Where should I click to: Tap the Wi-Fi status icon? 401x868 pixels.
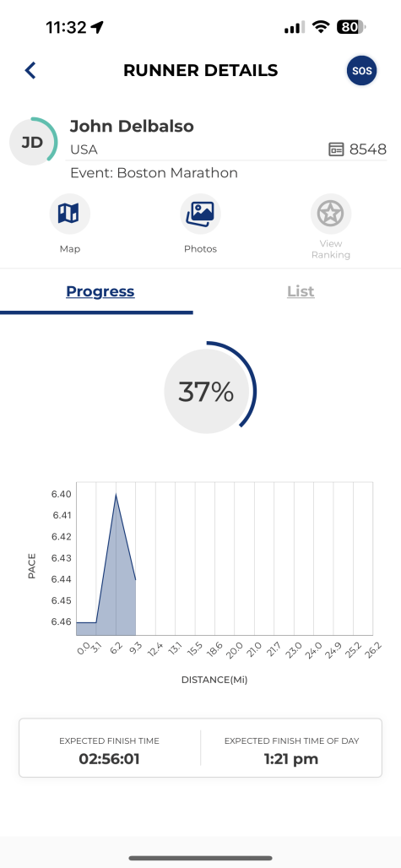320,26
